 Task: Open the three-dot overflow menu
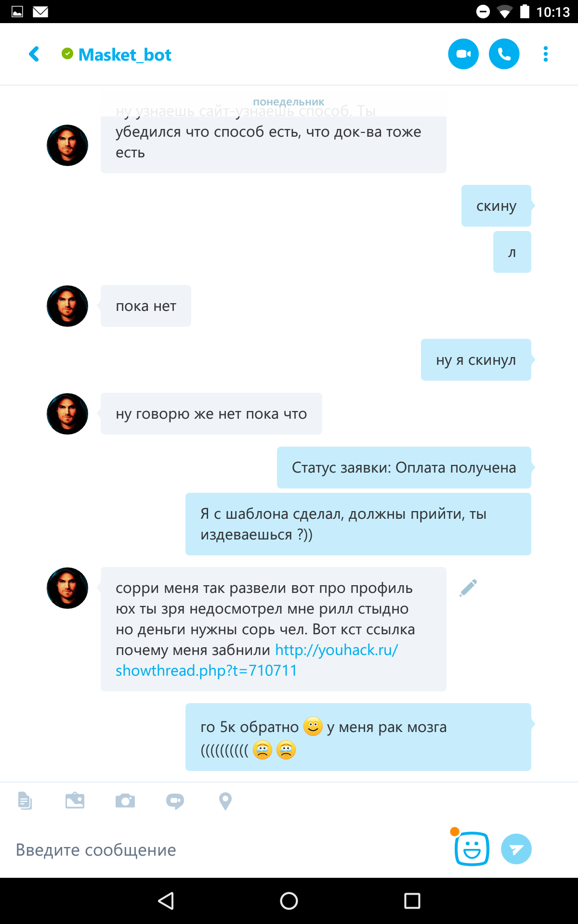546,54
